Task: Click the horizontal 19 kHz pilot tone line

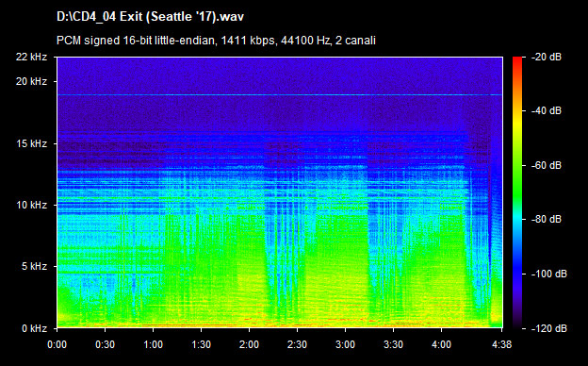Action: coord(279,94)
